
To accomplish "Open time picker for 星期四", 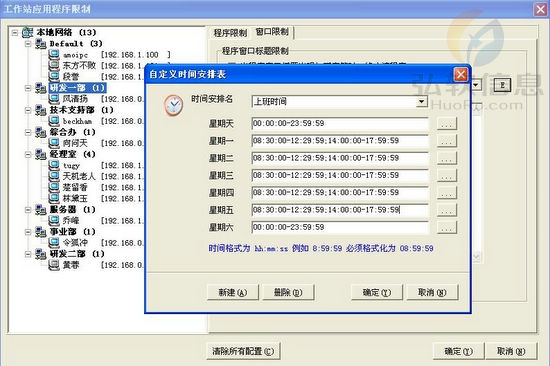I will [447, 193].
